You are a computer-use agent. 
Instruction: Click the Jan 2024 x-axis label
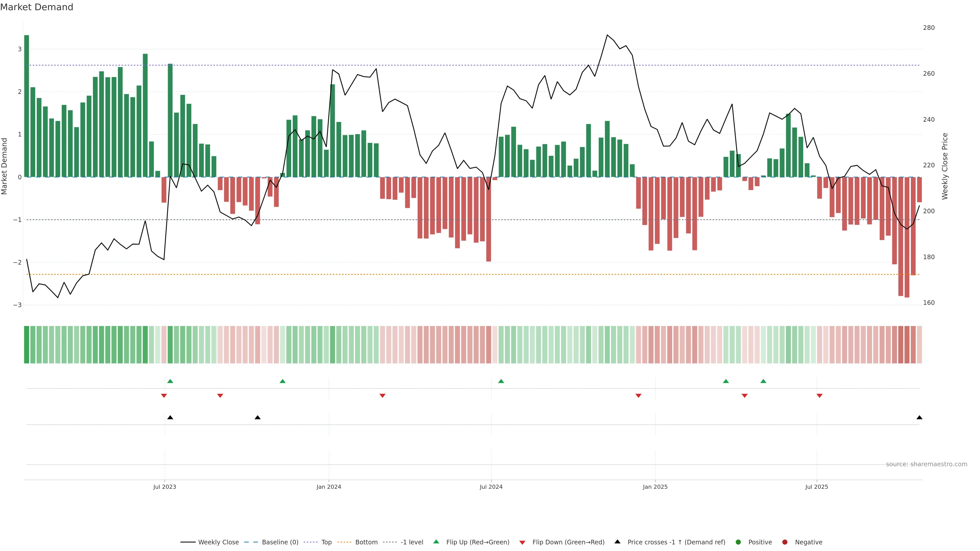(x=329, y=487)
